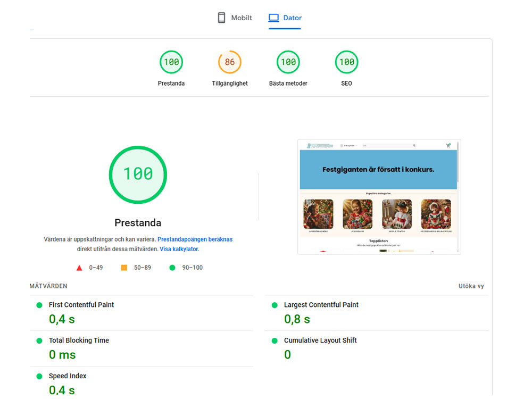Click the SEO category label
Screen dimensions: 532x399
click(x=346, y=84)
